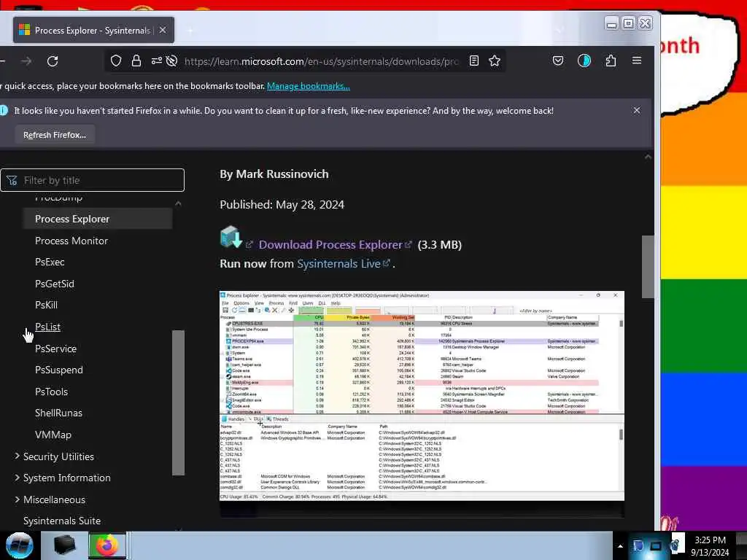Focus the Filter by title box
This screenshot has width=747, height=560.
(93, 180)
